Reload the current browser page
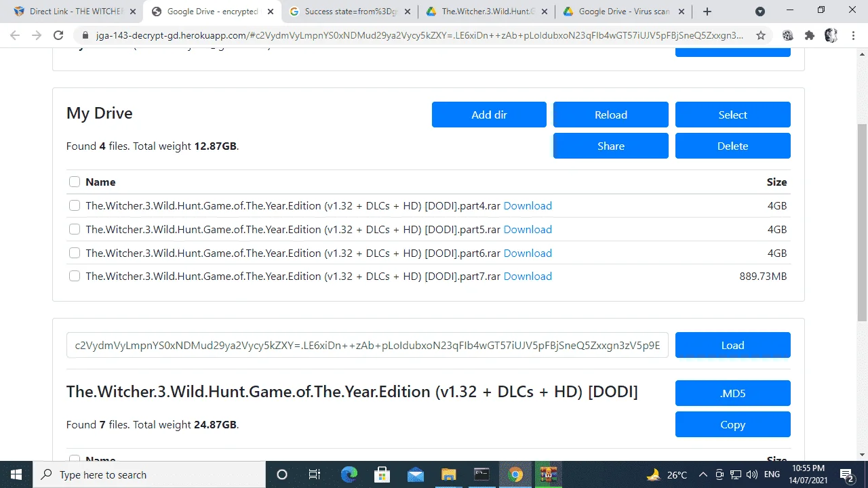Screen dimensions: 868x488 coord(58,35)
